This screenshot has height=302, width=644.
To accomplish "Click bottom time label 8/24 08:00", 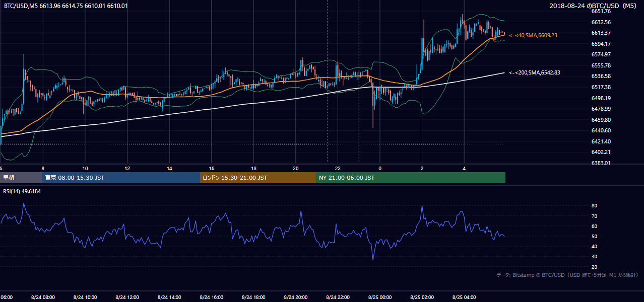I will point(43,297).
